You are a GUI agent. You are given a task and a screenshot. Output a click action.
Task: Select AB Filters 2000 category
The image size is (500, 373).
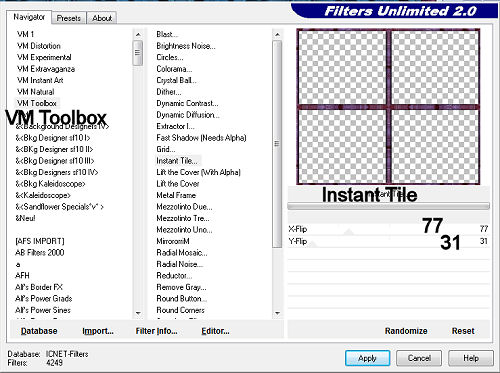pos(39,253)
